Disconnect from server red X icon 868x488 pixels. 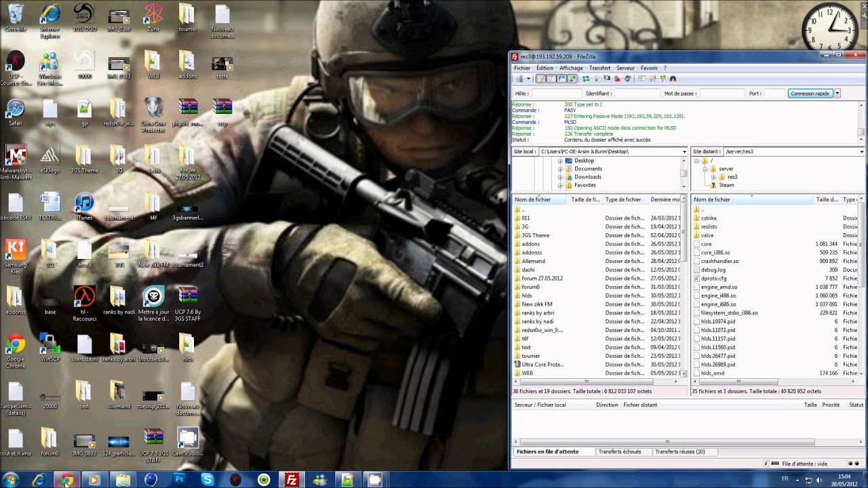point(617,79)
